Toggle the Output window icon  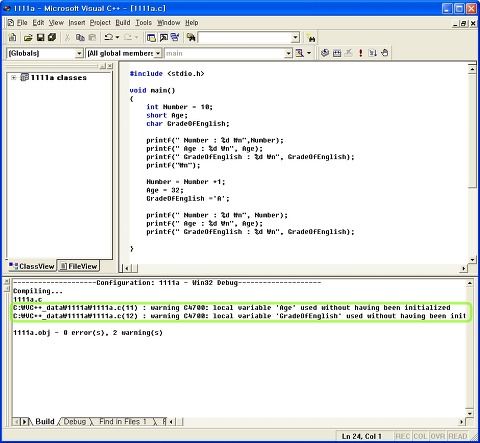164,38
